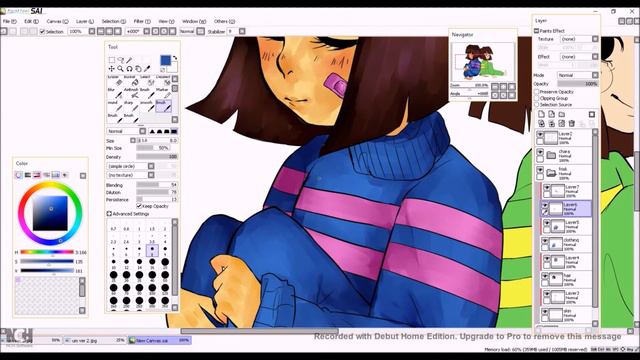Select the Move tool
This screenshot has height=360, width=640.
[111, 69]
